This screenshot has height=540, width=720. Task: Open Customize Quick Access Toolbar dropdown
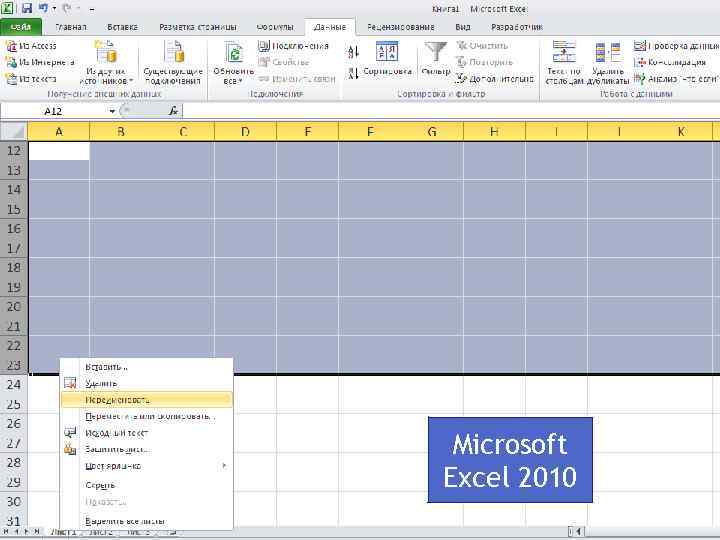pos(92,8)
